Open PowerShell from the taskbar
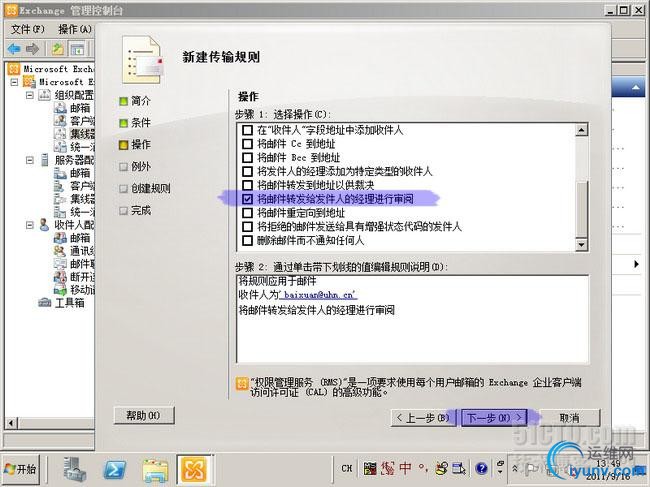 click(x=114, y=469)
